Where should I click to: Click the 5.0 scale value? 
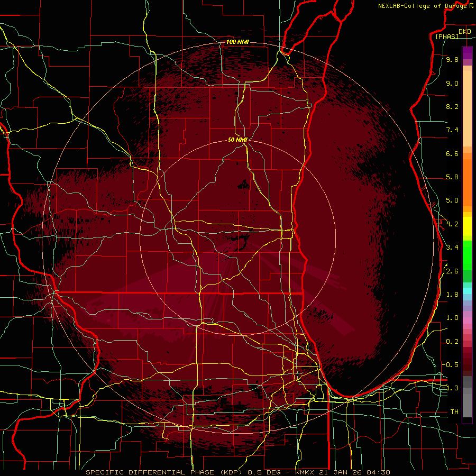[452, 200]
